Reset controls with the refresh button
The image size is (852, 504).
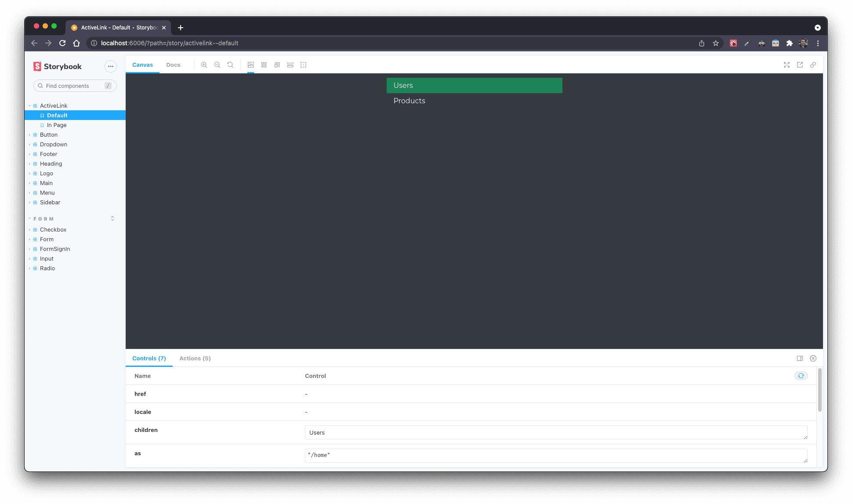coord(801,376)
